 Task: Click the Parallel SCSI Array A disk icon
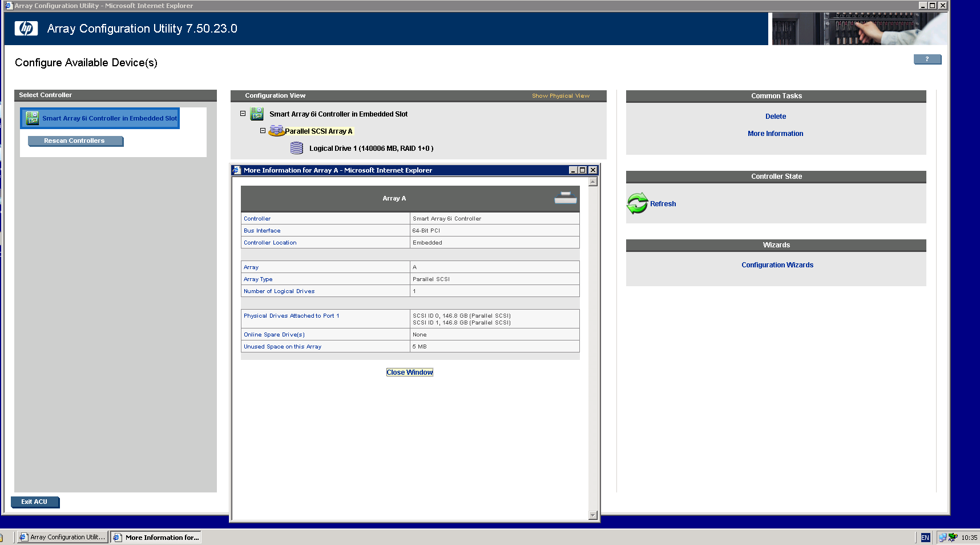click(x=276, y=131)
